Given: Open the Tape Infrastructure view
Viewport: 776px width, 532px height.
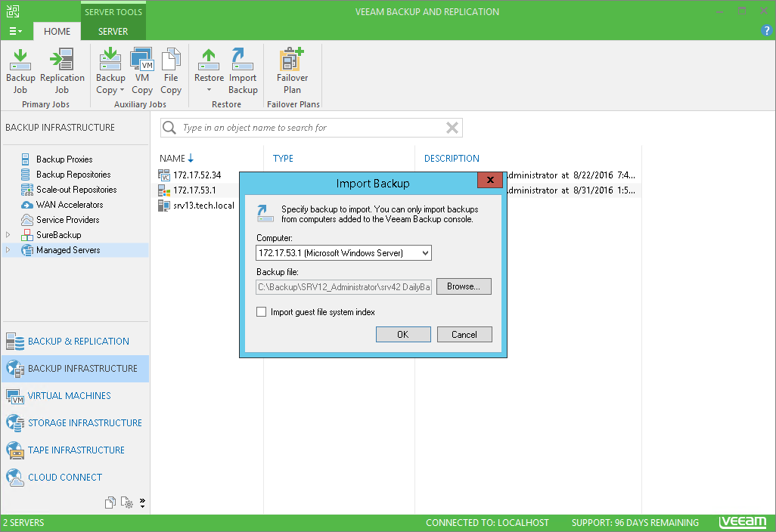Looking at the screenshot, I should point(75,450).
